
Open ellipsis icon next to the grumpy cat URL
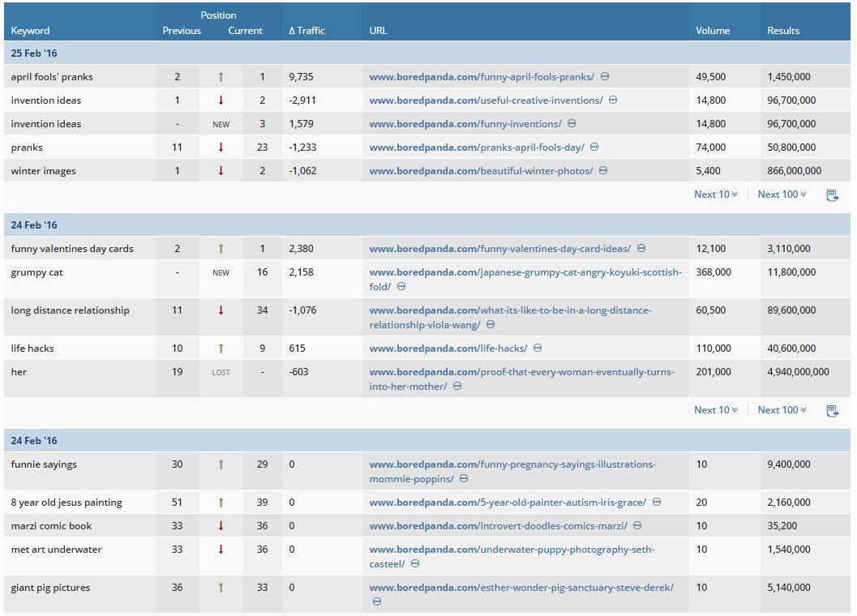401,286
